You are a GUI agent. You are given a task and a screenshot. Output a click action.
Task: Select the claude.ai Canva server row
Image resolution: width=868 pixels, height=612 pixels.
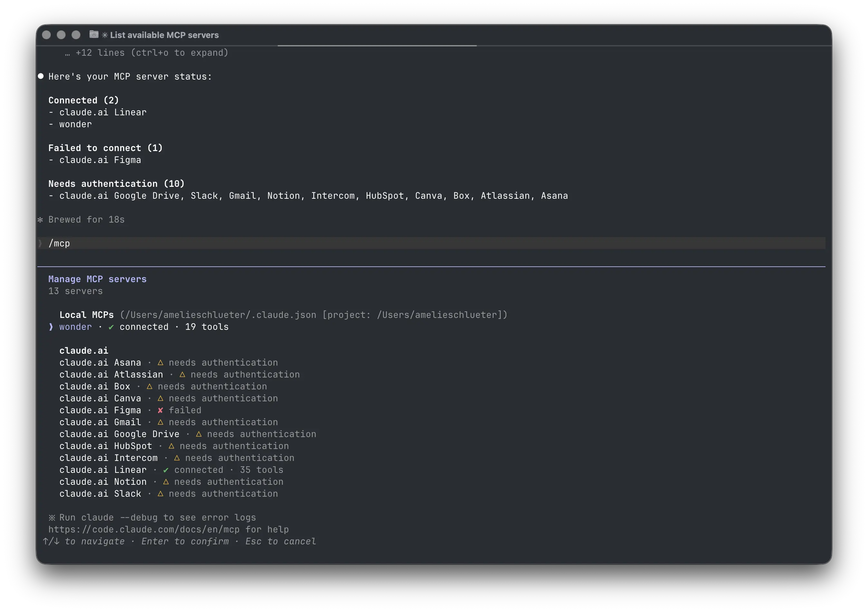pos(169,398)
